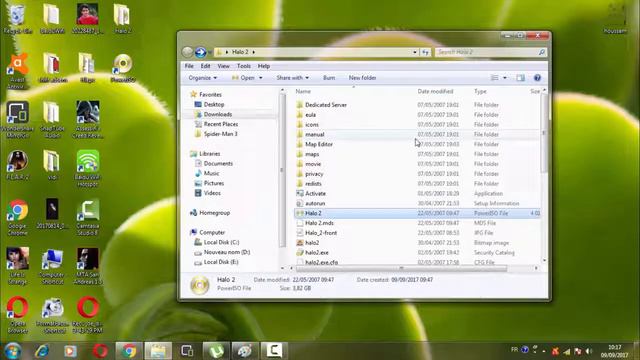Viewport: 640px width, 360px height.
Task: Click the volume icon in system tray
Action: click(x=589, y=351)
